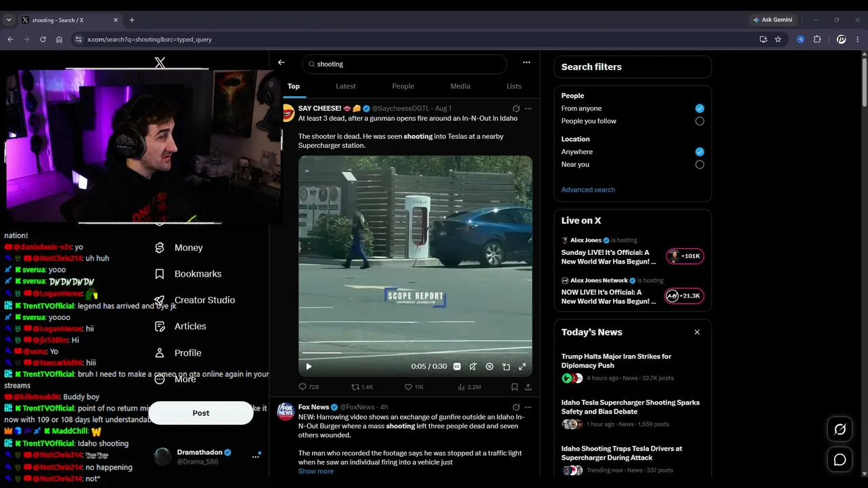Open the Dramathadon account switcher menu

tap(256, 456)
